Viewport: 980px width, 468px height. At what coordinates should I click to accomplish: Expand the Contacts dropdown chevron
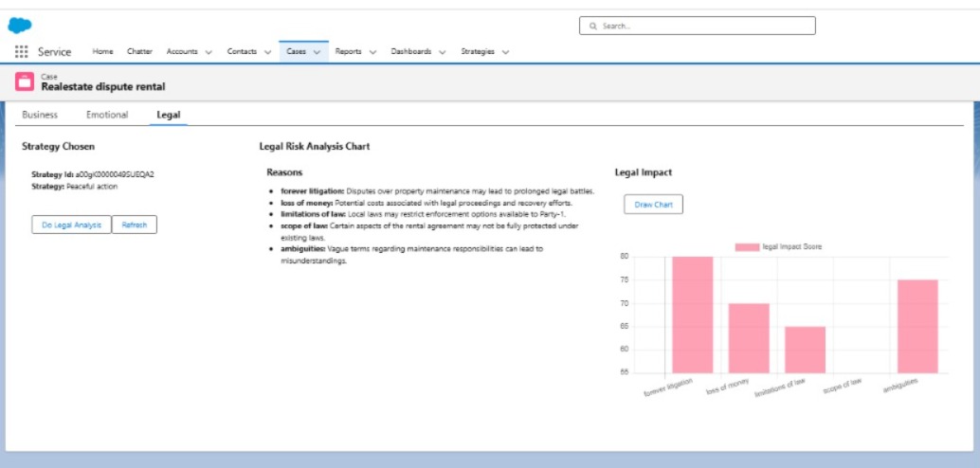pos(267,52)
